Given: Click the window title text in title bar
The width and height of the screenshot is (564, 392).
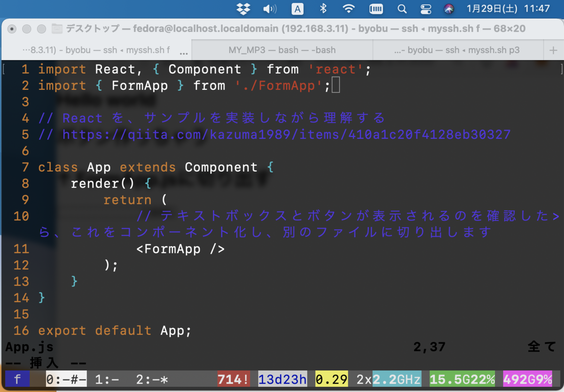Looking at the screenshot, I should coord(296,29).
